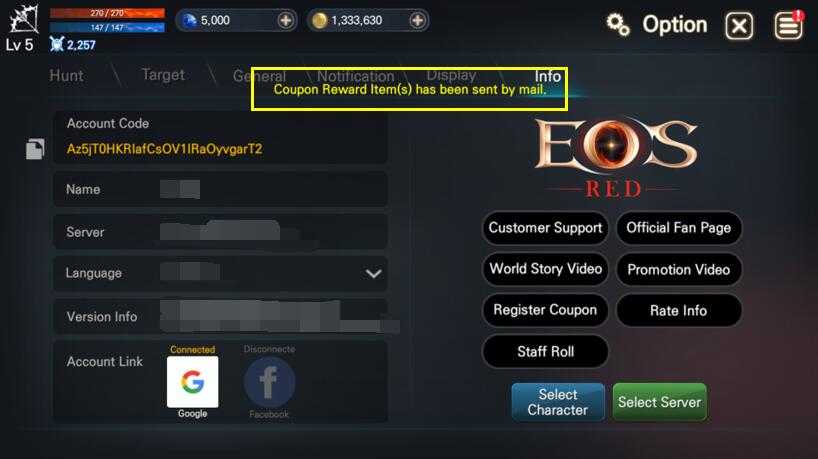Switch to the Target tab
The height and width of the screenshot is (459, 818).
tap(163, 75)
